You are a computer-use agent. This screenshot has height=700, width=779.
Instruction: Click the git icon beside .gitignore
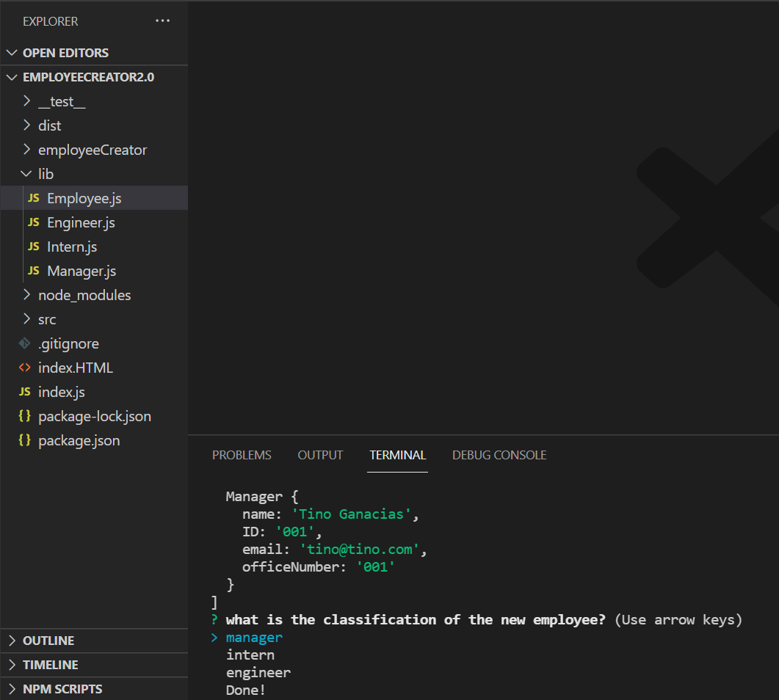click(23, 343)
